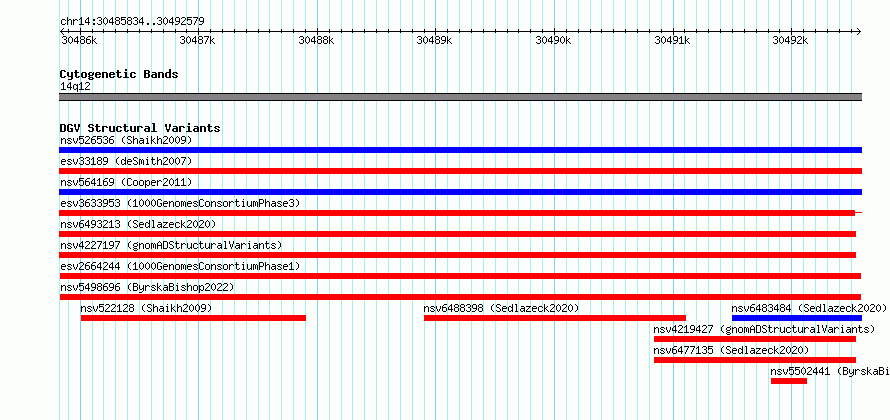Click the nsv526536 (Shaikh2009) blue variant bar
The width and height of the screenshot is (890, 420).
(x=460, y=150)
